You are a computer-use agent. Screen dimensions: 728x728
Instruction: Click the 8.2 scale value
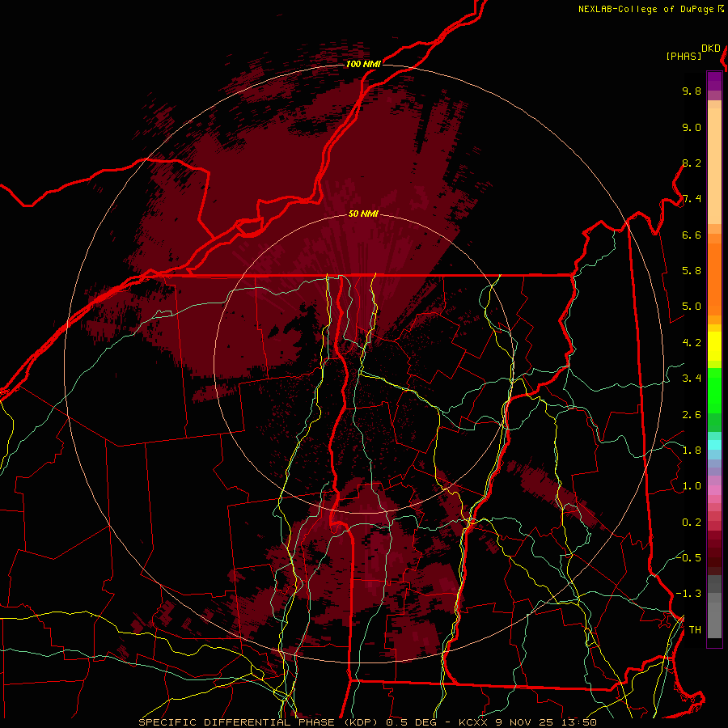point(692,163)
